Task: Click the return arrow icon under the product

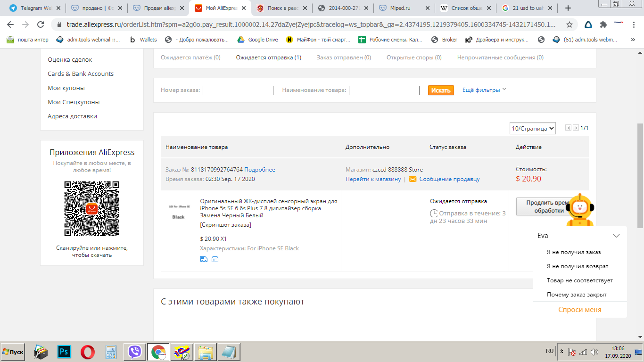Action: click(x=215, y=259)
